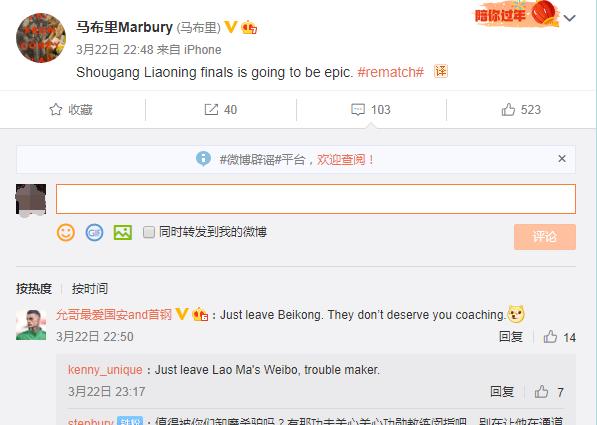Like the post with 523 thumbs up

521,110
